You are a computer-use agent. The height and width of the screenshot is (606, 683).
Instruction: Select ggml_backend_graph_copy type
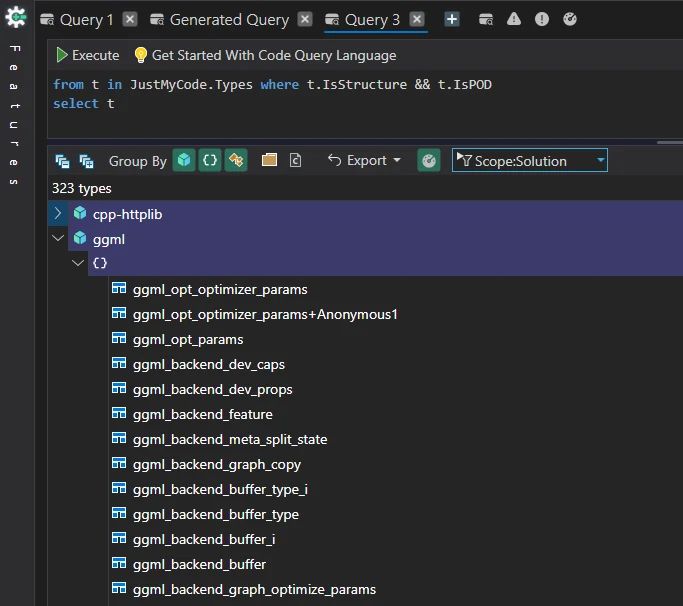coord(217,465)
